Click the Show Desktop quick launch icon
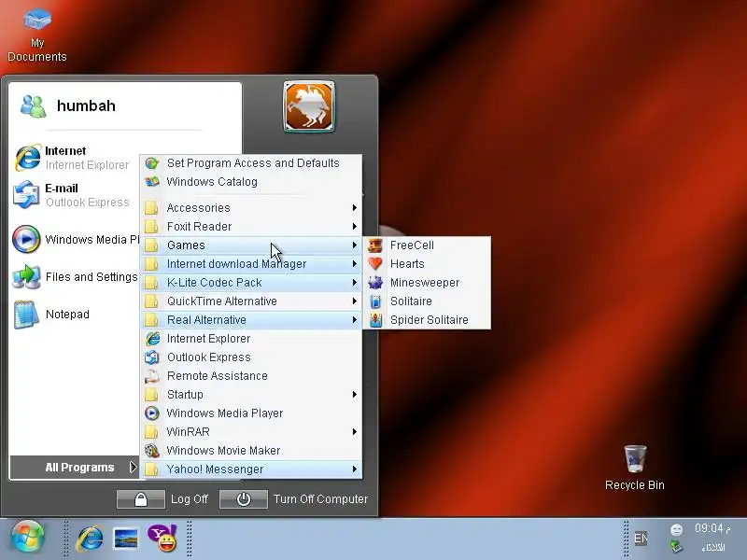The width and height of the screenshot is (747, 560). (x=126, y=539)
